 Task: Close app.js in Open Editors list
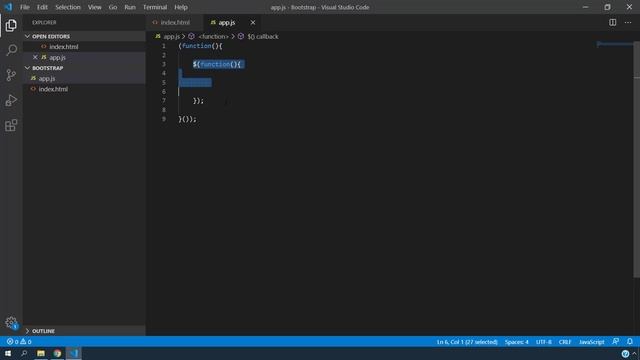pyautogui.click(x=35, y=57)
